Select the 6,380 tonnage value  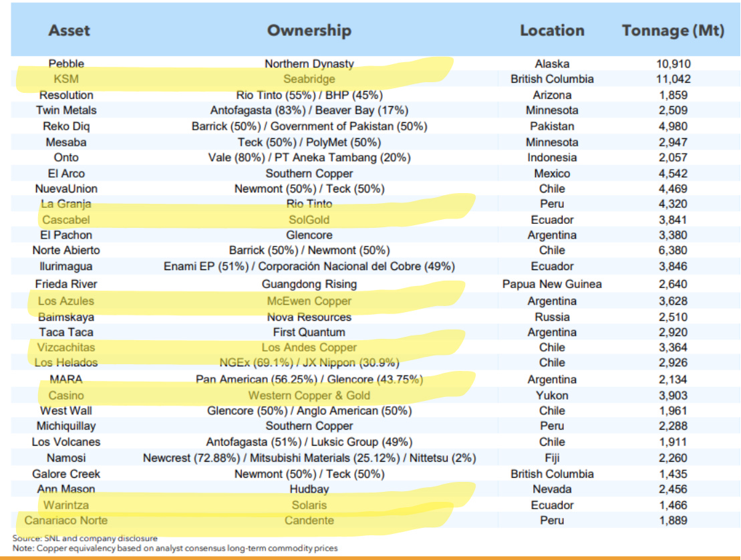(x=673, y=250)
